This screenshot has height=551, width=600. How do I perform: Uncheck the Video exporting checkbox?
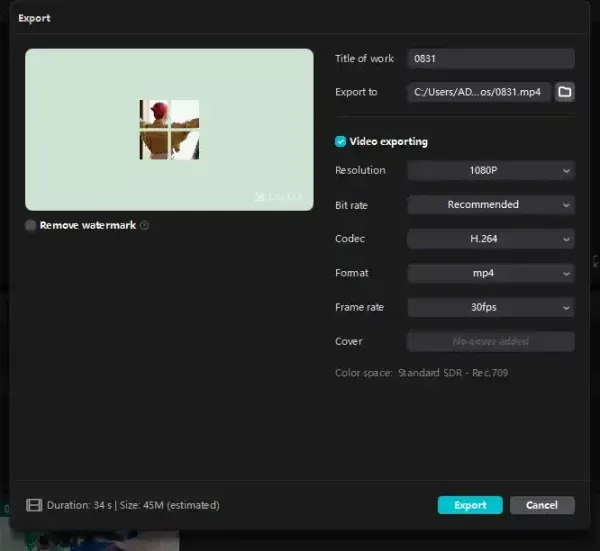click(341, 142)
